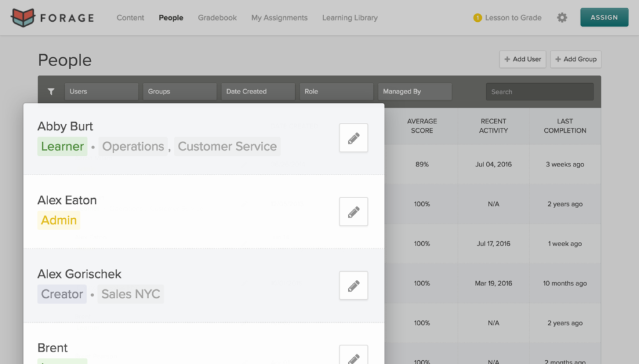
Task: Expand the Groups filter dropdown
Action: 180,92
